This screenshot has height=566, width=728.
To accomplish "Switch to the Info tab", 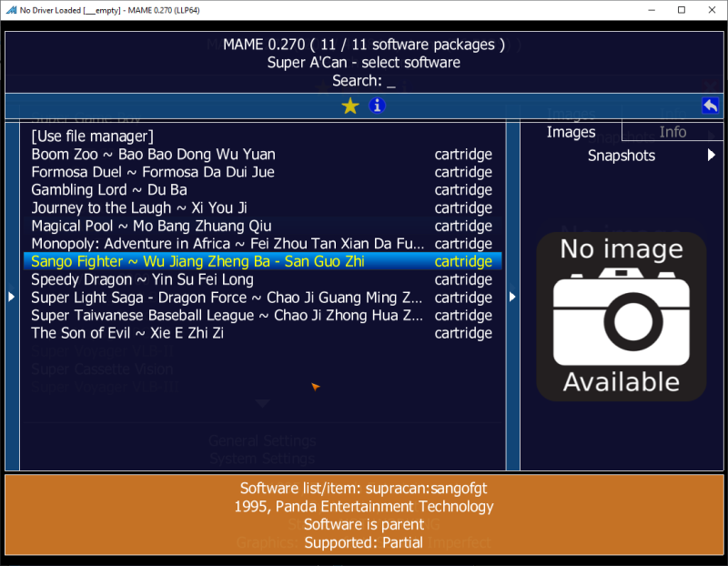I will coord(672,132).
